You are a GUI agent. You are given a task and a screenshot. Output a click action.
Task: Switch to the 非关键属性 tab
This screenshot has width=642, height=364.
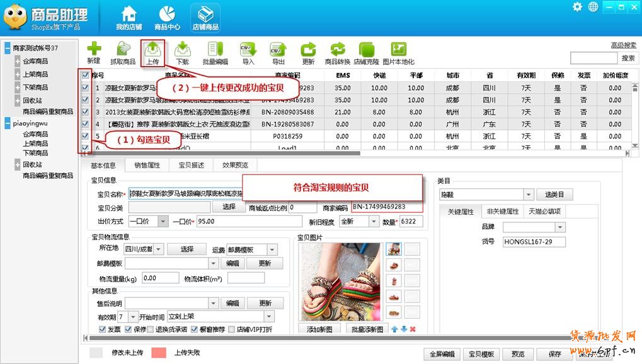(502, 211)
